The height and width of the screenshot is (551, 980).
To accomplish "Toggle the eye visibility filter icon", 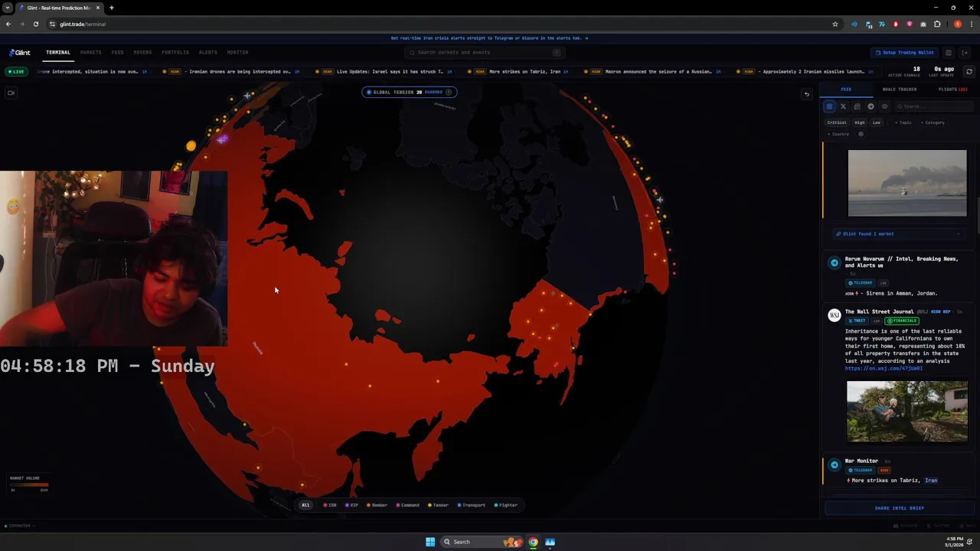I will [x=884, y=106].
